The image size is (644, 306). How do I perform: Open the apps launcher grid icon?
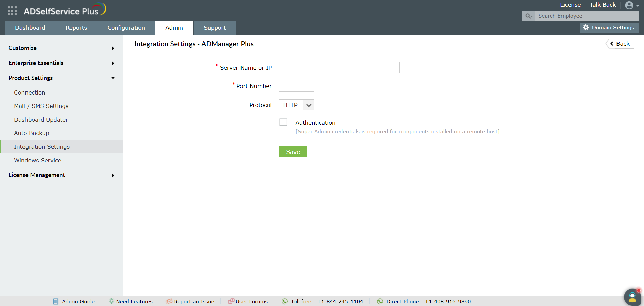click(12, 10)
